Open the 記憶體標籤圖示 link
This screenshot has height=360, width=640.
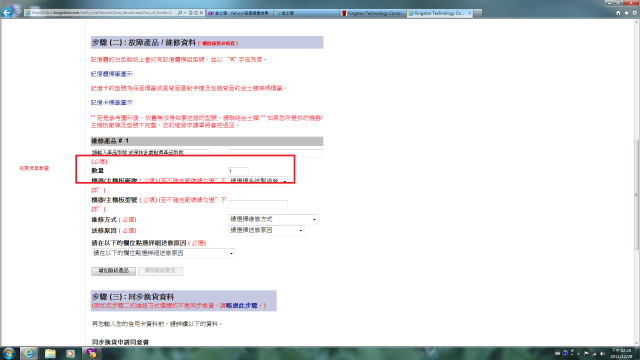click(x=111, y=74)
